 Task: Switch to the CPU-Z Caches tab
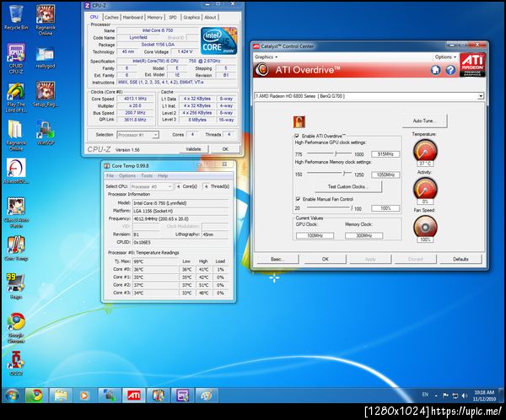(111, 18)
